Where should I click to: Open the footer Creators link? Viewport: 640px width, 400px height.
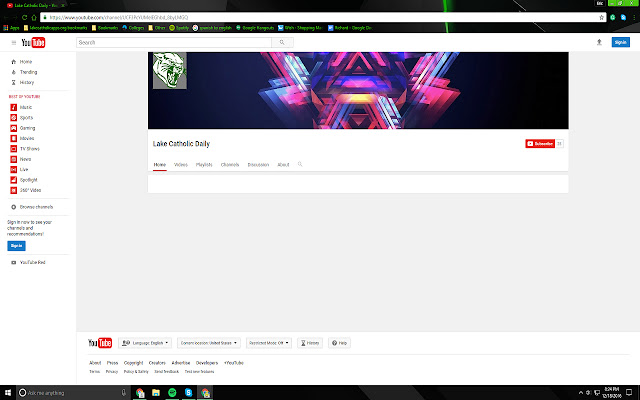click(x=157, y=363)
